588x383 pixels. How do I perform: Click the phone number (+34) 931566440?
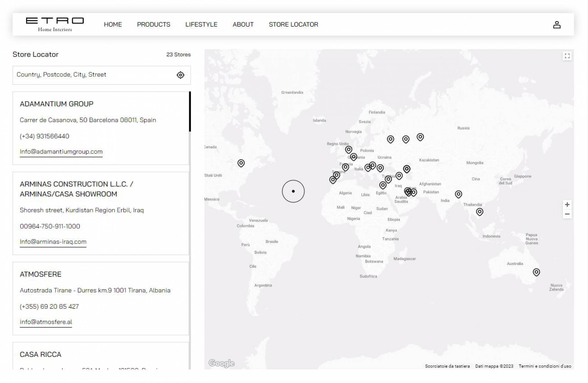coord(44,136)
